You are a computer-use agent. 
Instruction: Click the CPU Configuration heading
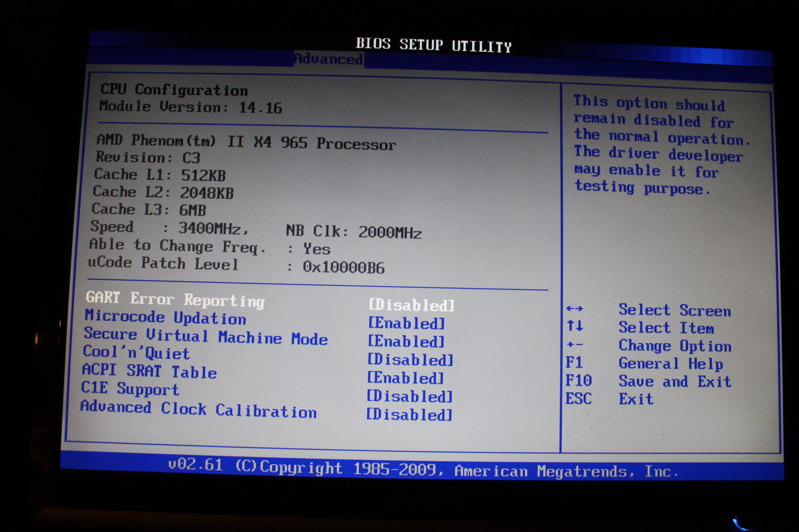pos(174,90)
